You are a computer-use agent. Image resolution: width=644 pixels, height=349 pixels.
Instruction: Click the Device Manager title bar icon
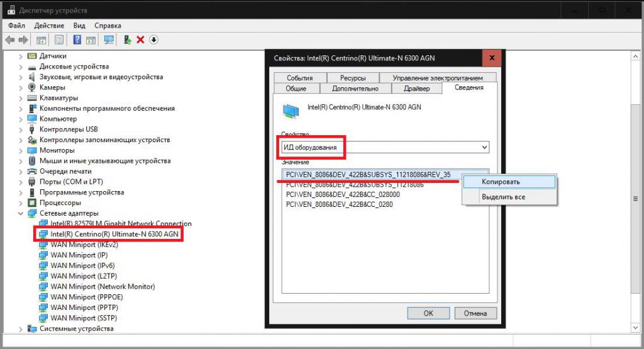pos(11,10)
